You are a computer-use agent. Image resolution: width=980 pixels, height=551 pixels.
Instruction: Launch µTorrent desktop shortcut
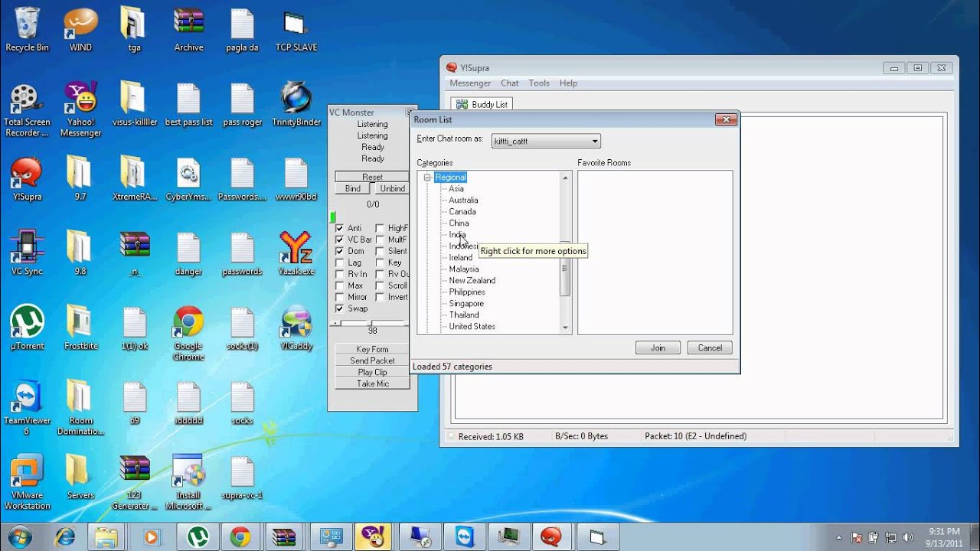pyautogui.click(x=27, y=328)
